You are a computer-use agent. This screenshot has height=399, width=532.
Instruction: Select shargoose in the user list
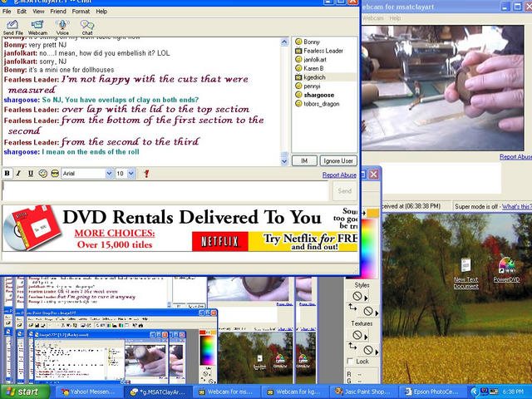coord(319,95)
